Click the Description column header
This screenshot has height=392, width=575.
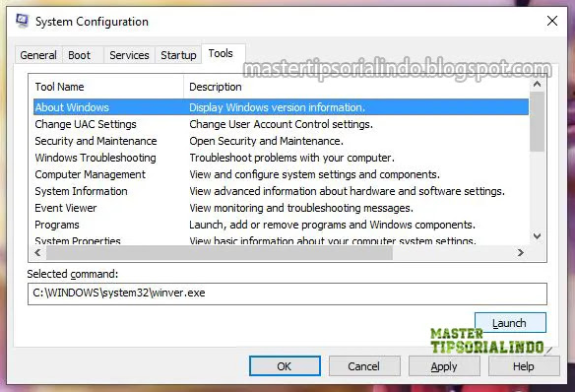point(355,87)
